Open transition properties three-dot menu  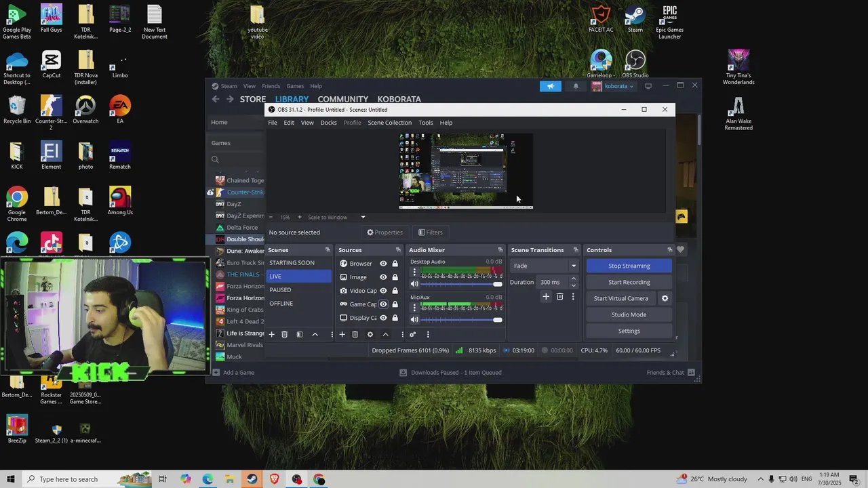[x=573, y=296]
